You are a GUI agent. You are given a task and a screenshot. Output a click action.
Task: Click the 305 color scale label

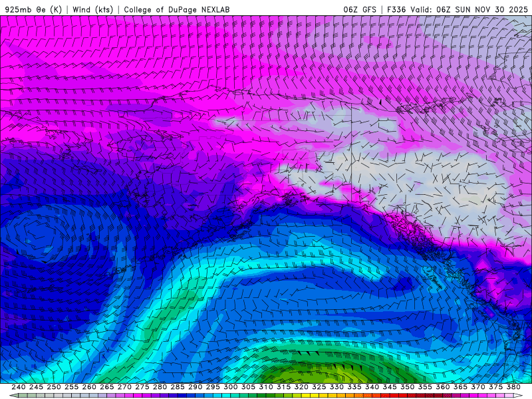pos(248,387)
